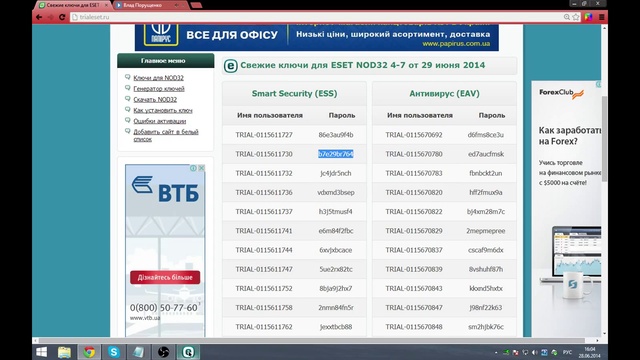Click the browser forward arrow

[51, 17]
